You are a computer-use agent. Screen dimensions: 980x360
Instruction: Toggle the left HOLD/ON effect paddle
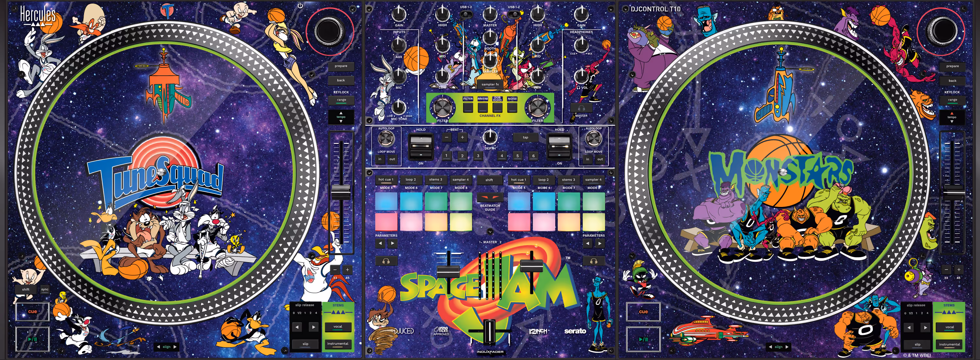tap(421, 147)
